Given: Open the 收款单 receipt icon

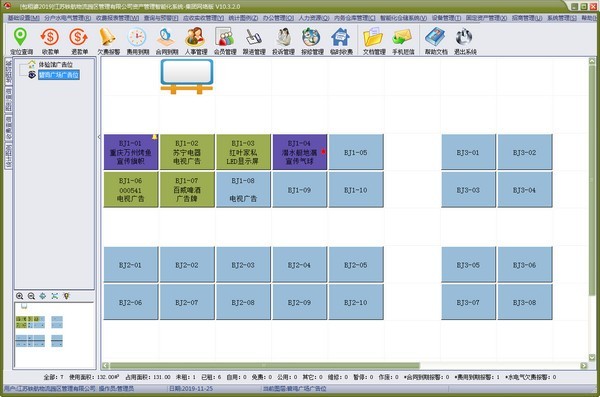Looking at the screenshot, I should tap(50, 41).
